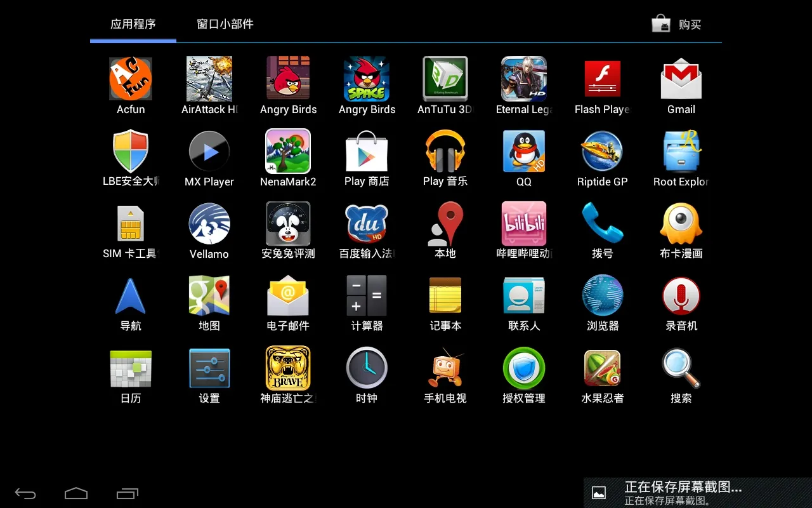Open QQ HD penguin app
This screenshot has width=812, height=508.
524,151
